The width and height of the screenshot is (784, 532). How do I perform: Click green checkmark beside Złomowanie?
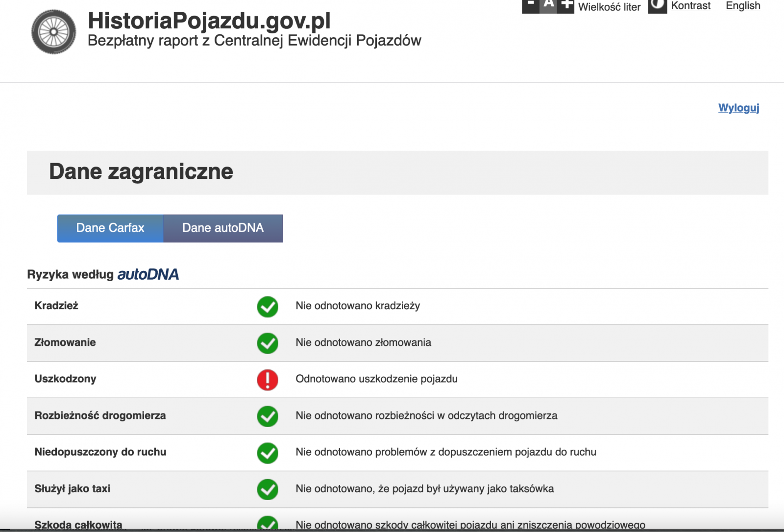pos(268,343)
